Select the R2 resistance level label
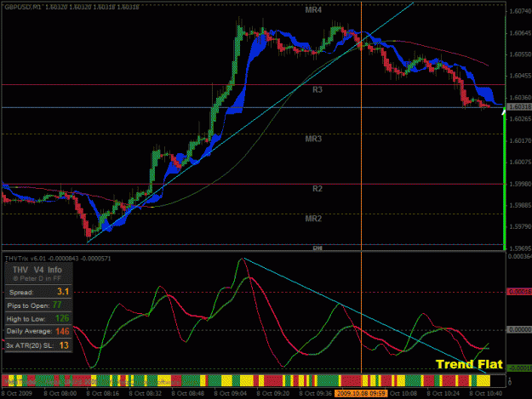The height and width of the screenshot is (399, 532). point(317,189)
